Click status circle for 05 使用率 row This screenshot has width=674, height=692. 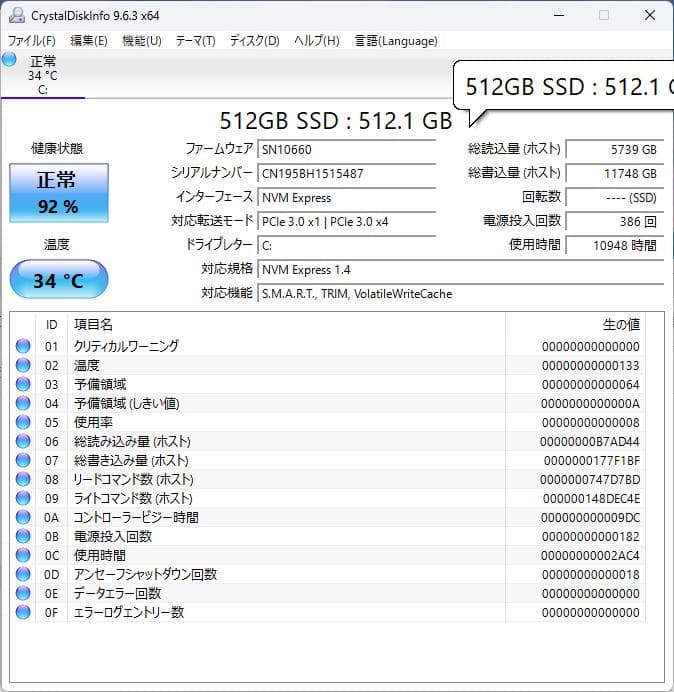click(x=23, y=422)
